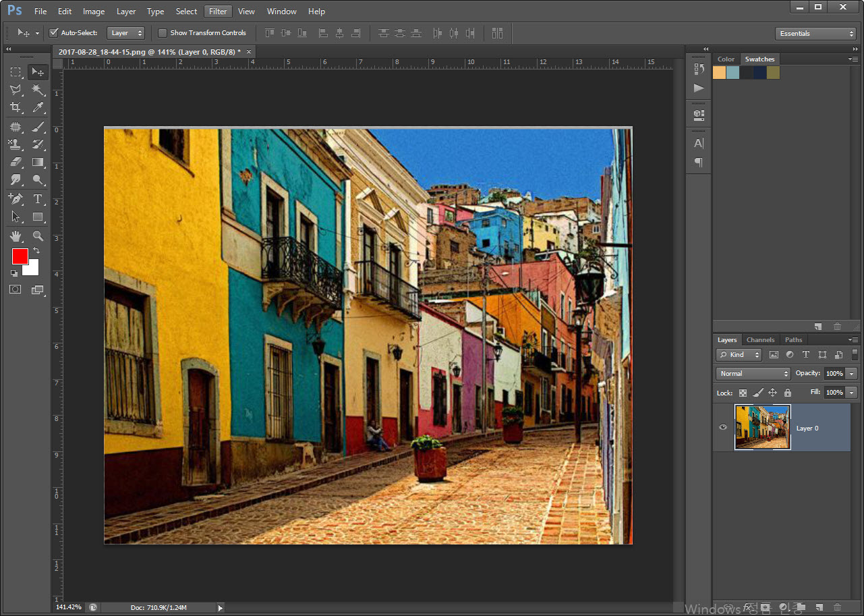Click the Layer 0 thumbnail
864x616 pixels.
click(x=762, y=427)
